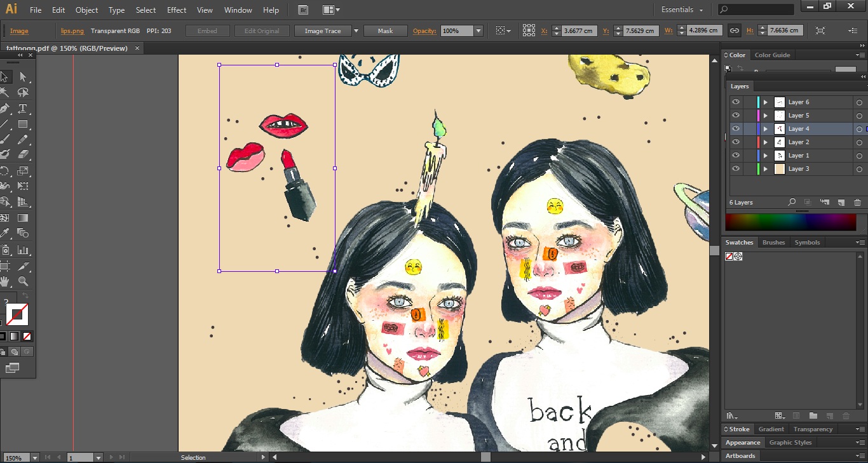Choose the Eyedropper tool
The height and width of the screenshot is (463, 868).
point(4,234)
